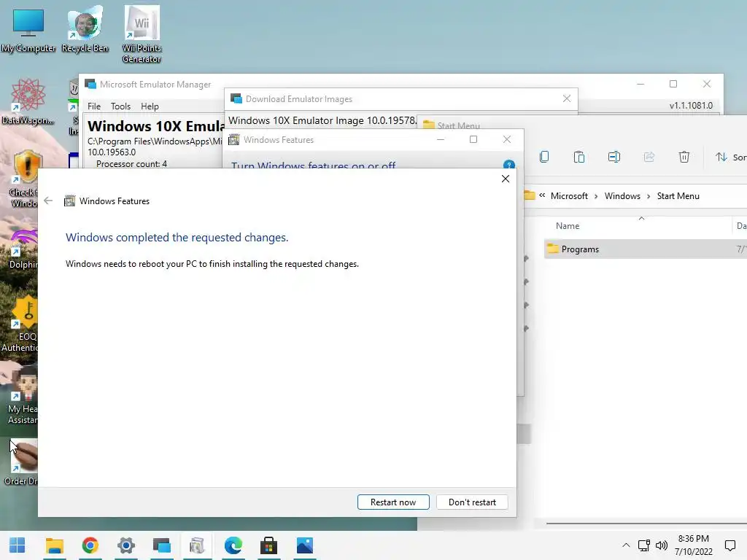Open File Explorer from the taskbar

coord(54,545)
